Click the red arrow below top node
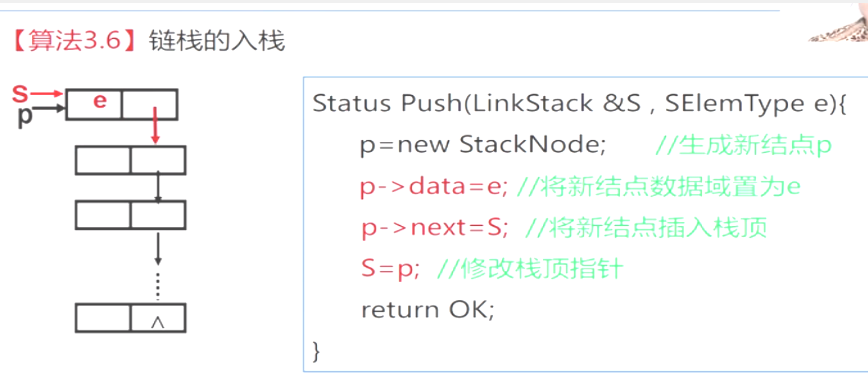The height and width of the screenshot is (378, 868). (154, 124)
